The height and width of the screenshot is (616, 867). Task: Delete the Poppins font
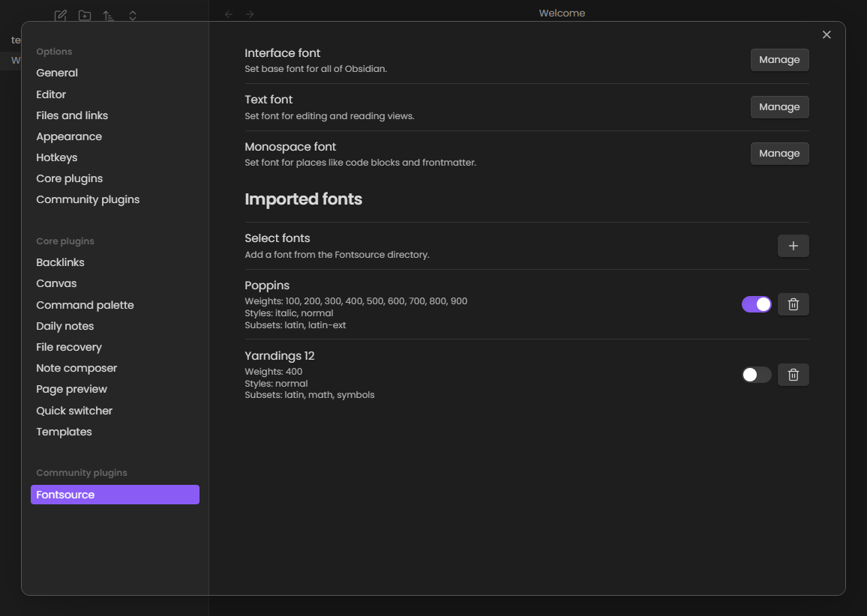[793, 304]
